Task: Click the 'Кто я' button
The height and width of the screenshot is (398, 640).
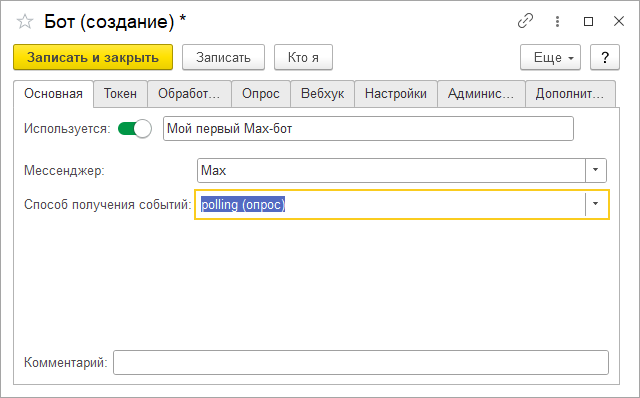Action: click(x=303, y=57)
